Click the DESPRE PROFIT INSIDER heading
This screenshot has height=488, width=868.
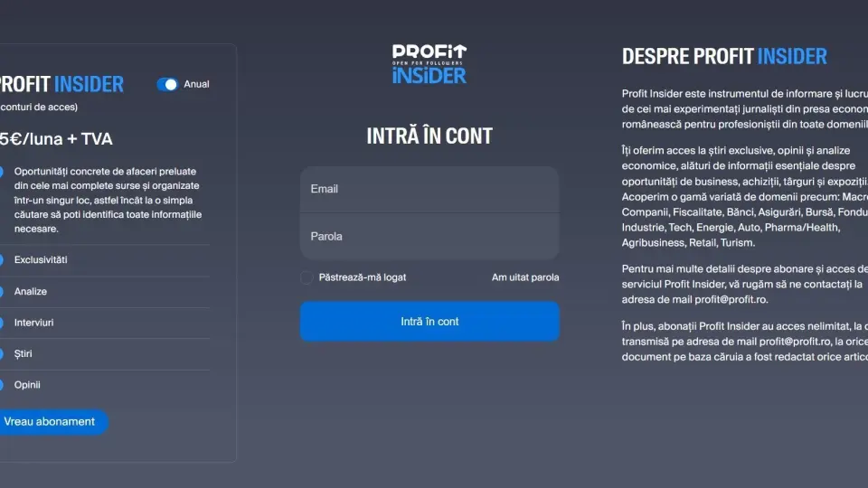724,56
